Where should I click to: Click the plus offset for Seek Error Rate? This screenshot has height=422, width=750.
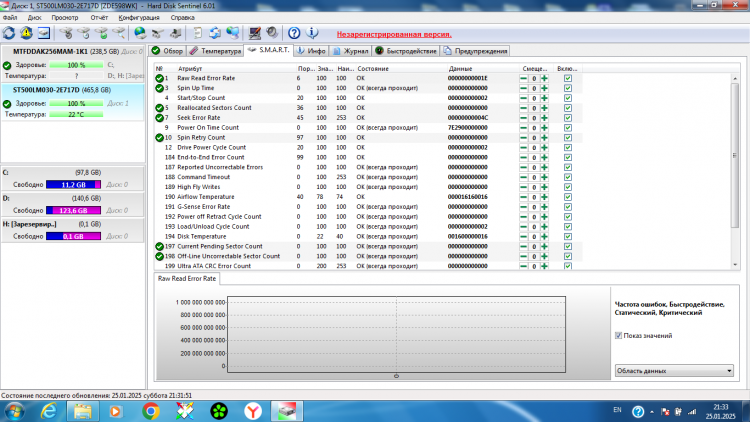(544, 118)
